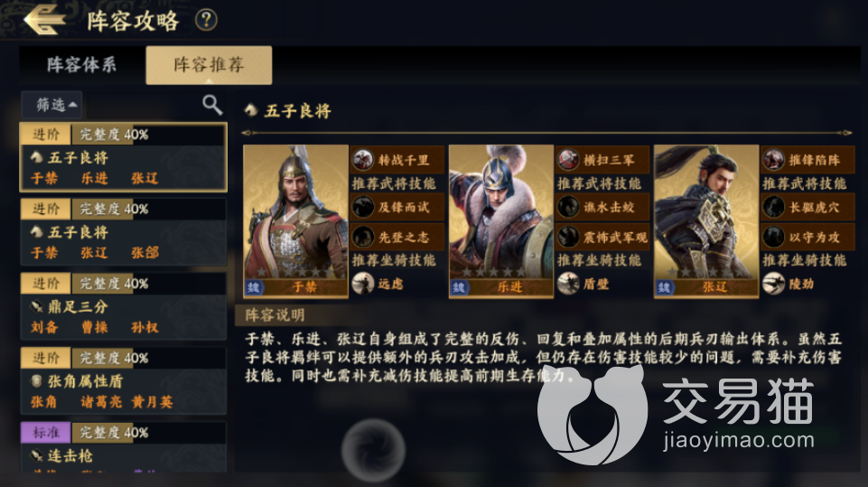Screen dimensions: 868x487
Task: Click the 以守为攻 skill button
Action: tap(807, 237)
